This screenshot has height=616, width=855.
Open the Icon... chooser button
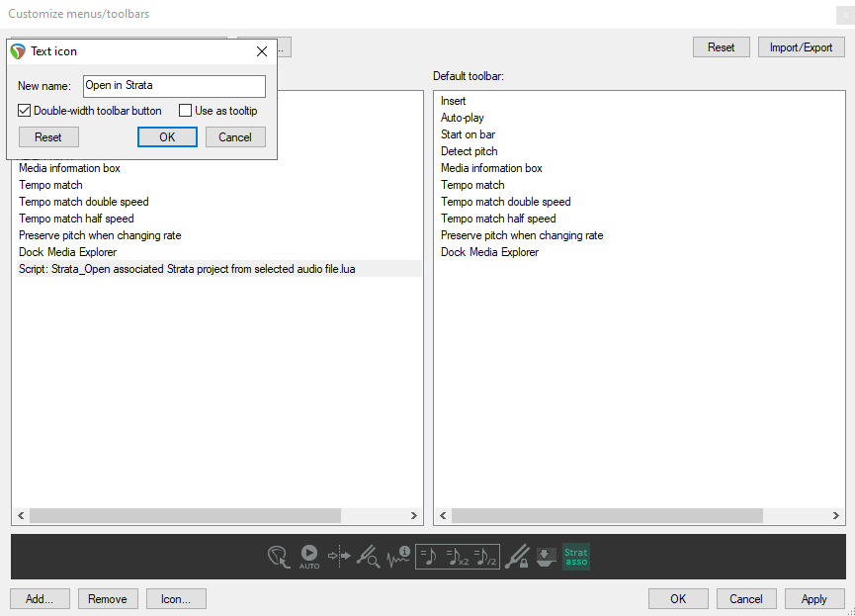176,598
